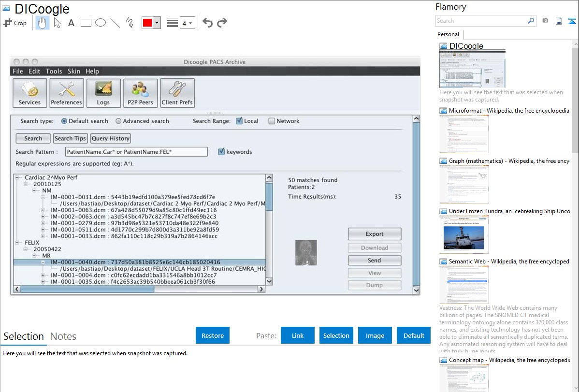
Task: Pick the ellipse shape tool
Action: pyautogui.click(x=101, y=23)
